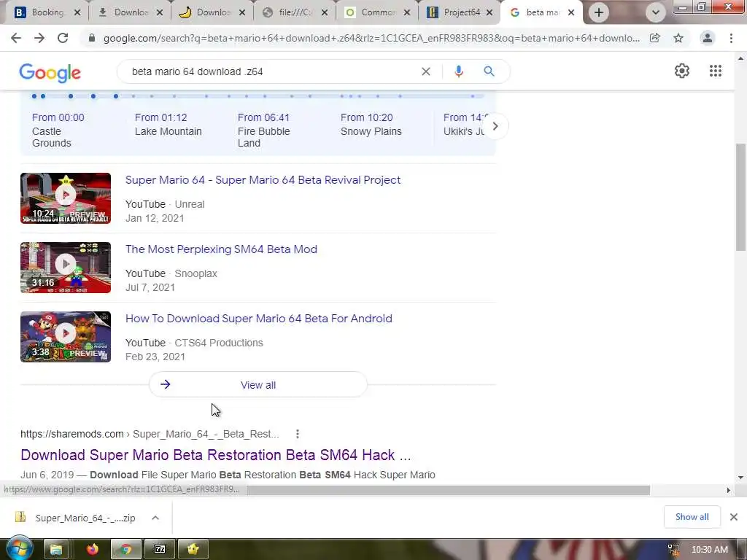
Task: Switch to the banana icon Download tab
Action: (213, 12)
